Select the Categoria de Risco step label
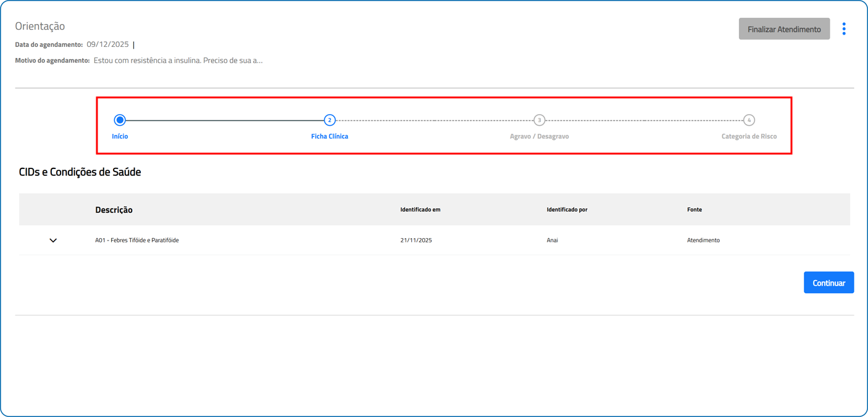The height and width of the screenshot is (417, 868). coord(749,136)
